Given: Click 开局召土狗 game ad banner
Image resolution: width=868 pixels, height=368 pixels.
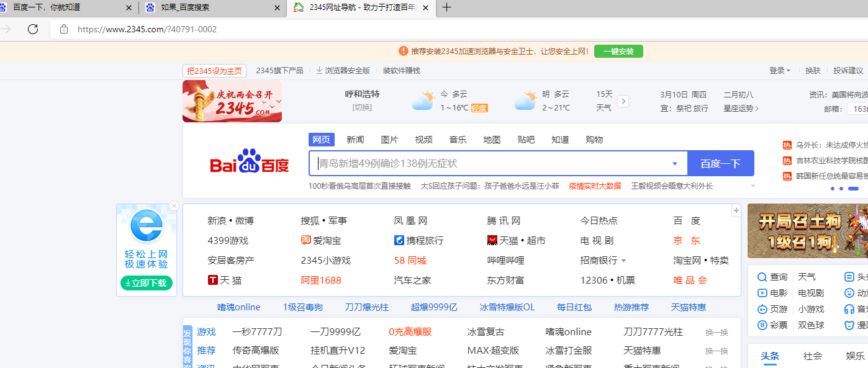Looking at the screenshot, I should click(x=808, y=231).
